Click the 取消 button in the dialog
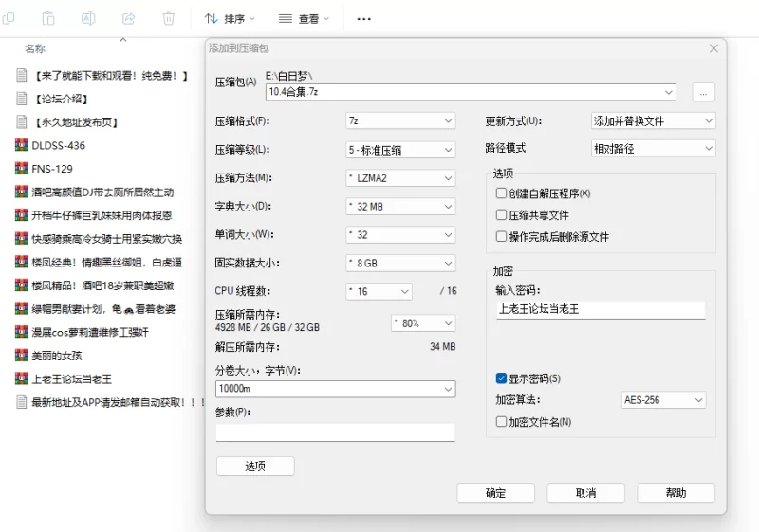This screenshot has width=759, height=532. point(585,493)
